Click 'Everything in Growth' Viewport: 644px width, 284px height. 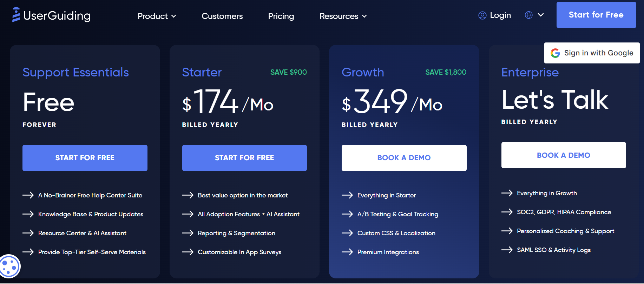point(547,193)
